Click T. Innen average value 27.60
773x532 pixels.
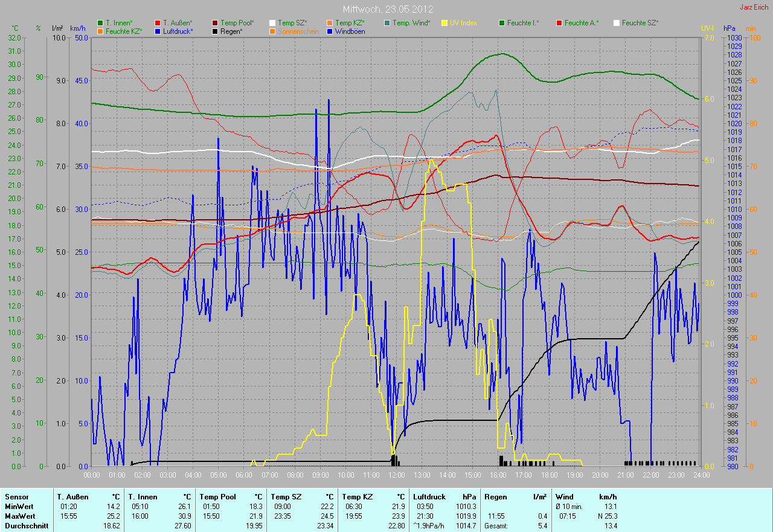(x=182, y=526)
